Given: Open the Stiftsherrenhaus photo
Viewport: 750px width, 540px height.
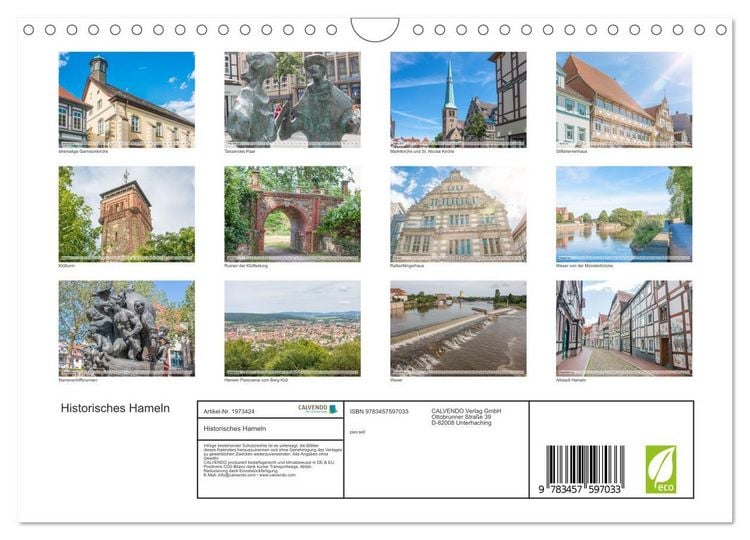Looking at the screenshot, I should coord(624,99).
